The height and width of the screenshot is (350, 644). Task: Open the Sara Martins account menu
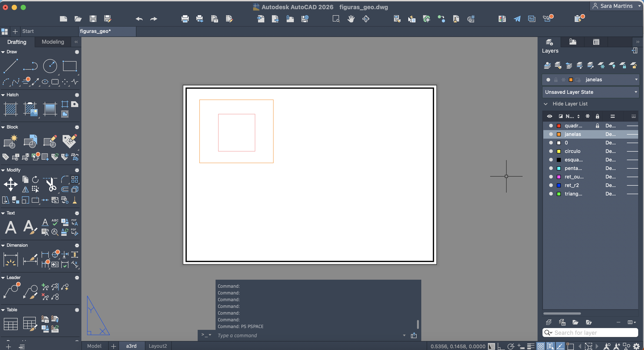click(616, 6)
